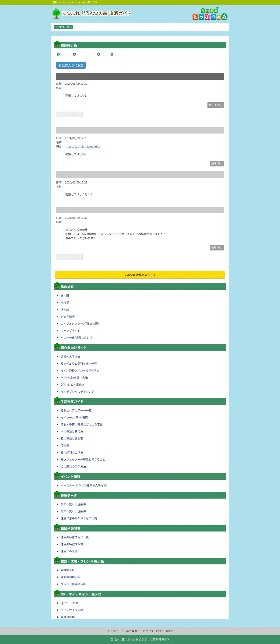Open DIYレシピの集め方 link
Viewport: 280px width, 644px height.
[x=73, y=385]
